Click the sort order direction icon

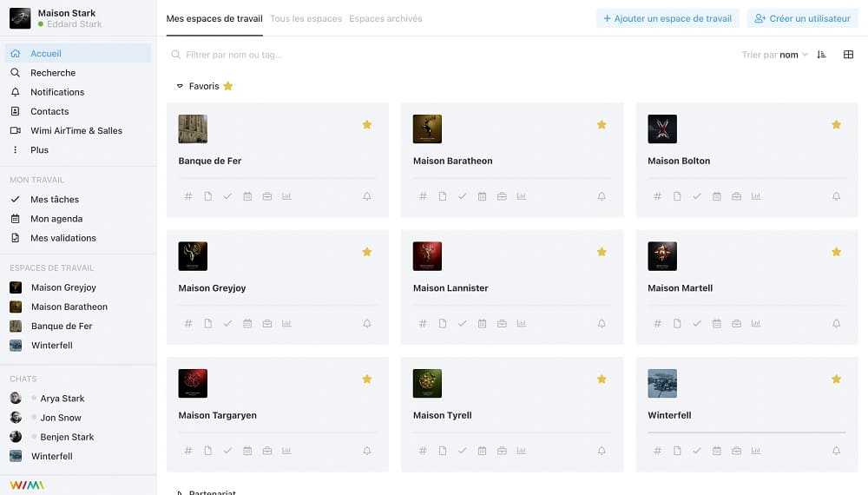click(x=822, y=55)
